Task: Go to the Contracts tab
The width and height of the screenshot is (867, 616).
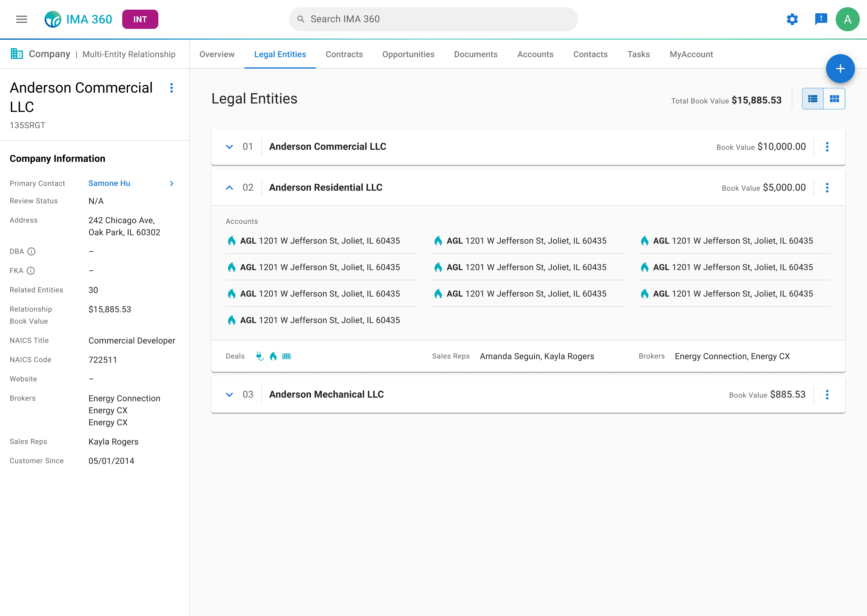Action: [344, 54]
